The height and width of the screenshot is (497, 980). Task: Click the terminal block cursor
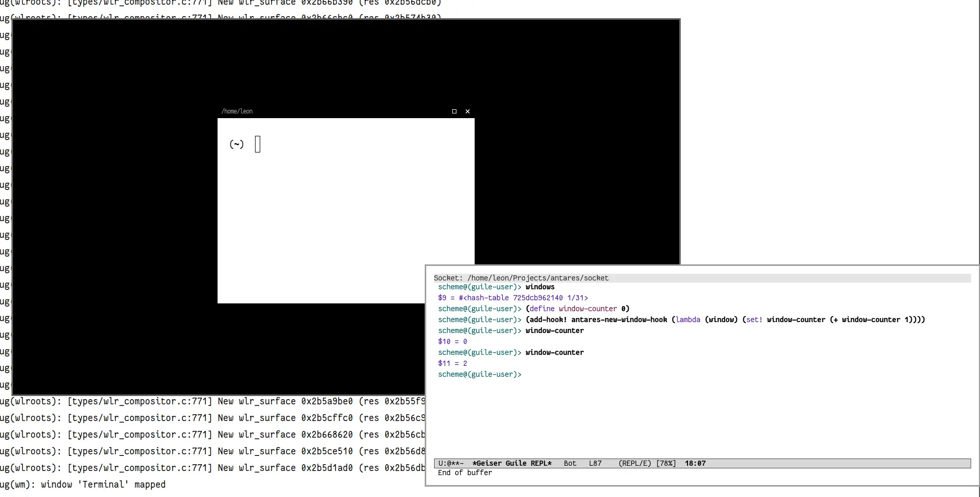point(258,144)
